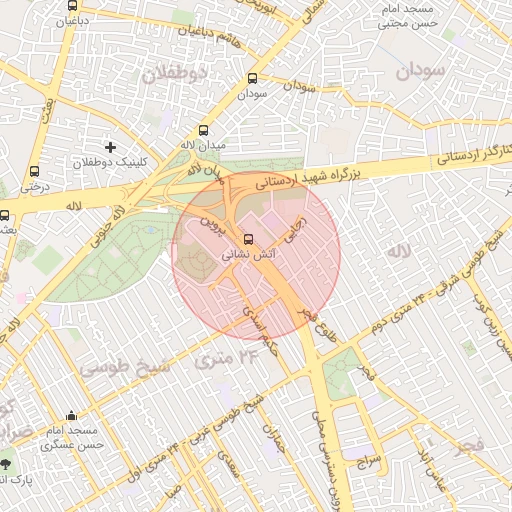Screen dimensions: 512x512
Task: Click the رجایی street label inside the circle
Action: point(295,230)
